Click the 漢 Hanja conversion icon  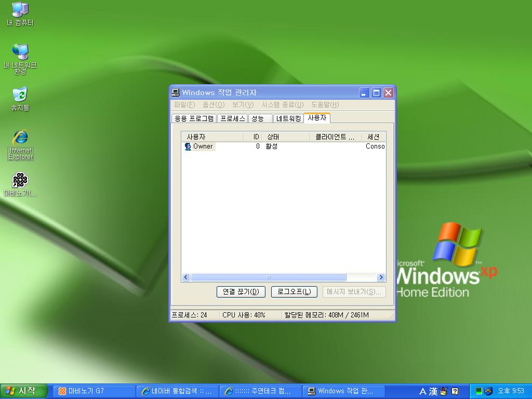point(433,391)
